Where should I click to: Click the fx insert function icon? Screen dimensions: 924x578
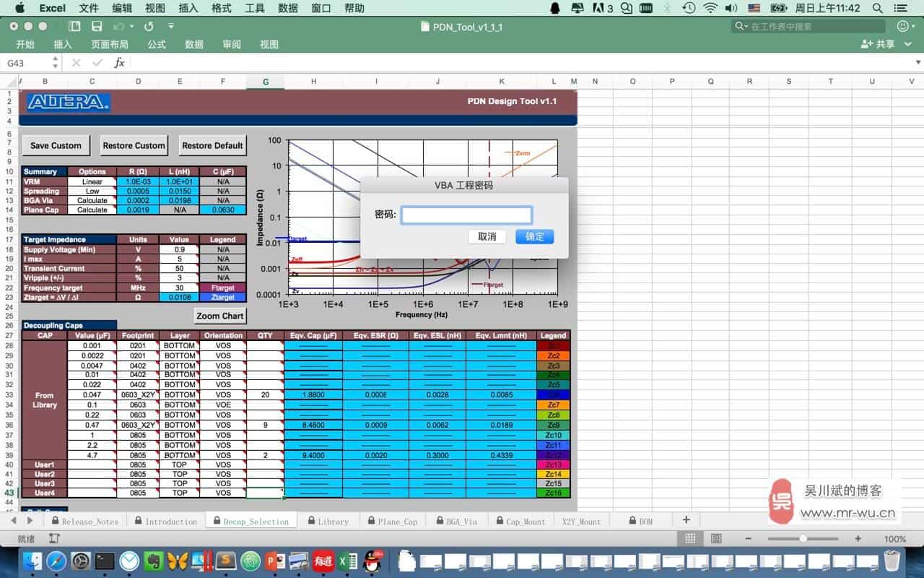coord(120,63)
